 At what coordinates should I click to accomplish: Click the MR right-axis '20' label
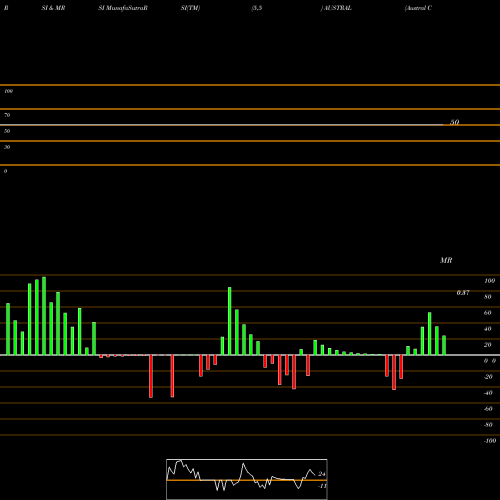[x=488, y=345]
